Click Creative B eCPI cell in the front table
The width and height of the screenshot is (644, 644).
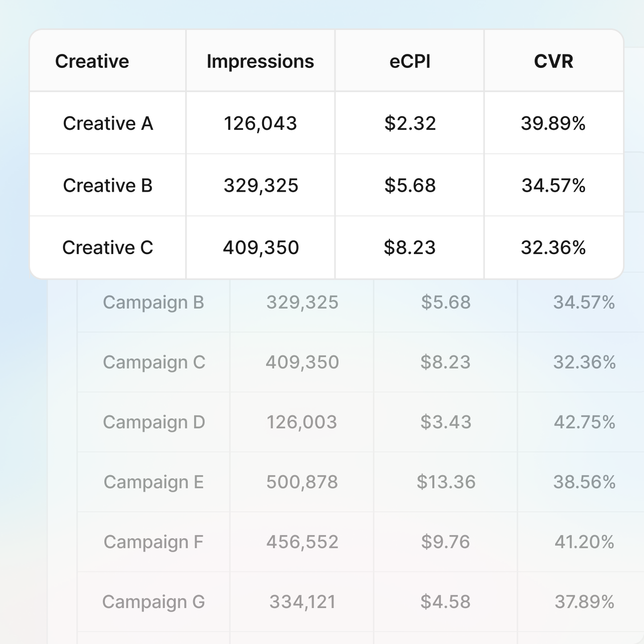(410, 185)
